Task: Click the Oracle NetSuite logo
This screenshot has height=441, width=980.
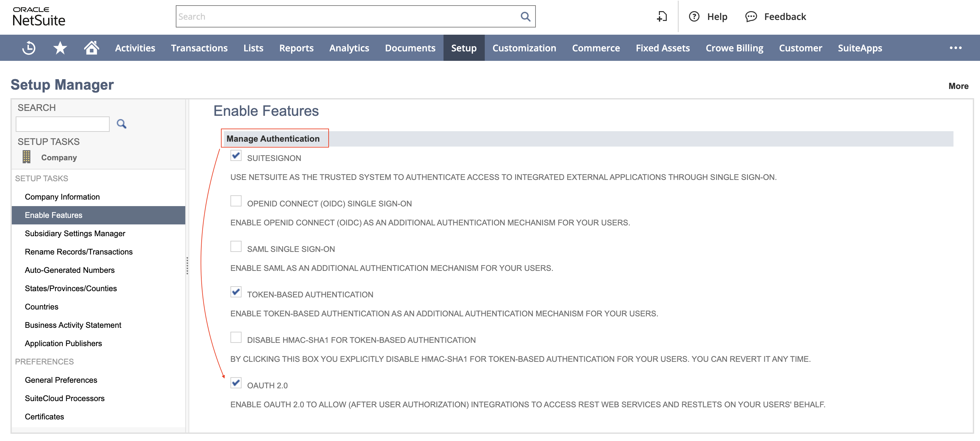Action: [39, 17]
